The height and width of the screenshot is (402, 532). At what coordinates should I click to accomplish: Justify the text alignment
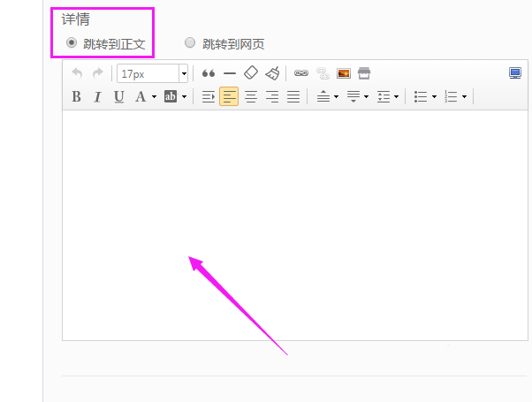pos(293,97)
